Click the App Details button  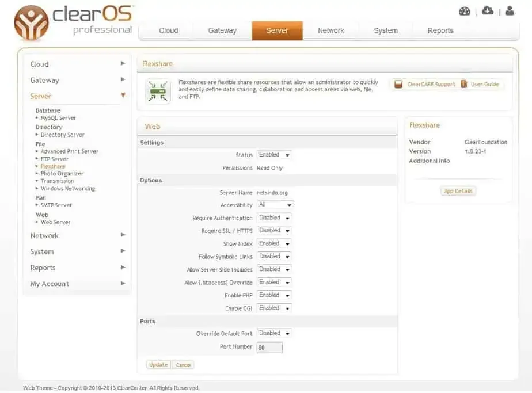(x=458, y=191)
